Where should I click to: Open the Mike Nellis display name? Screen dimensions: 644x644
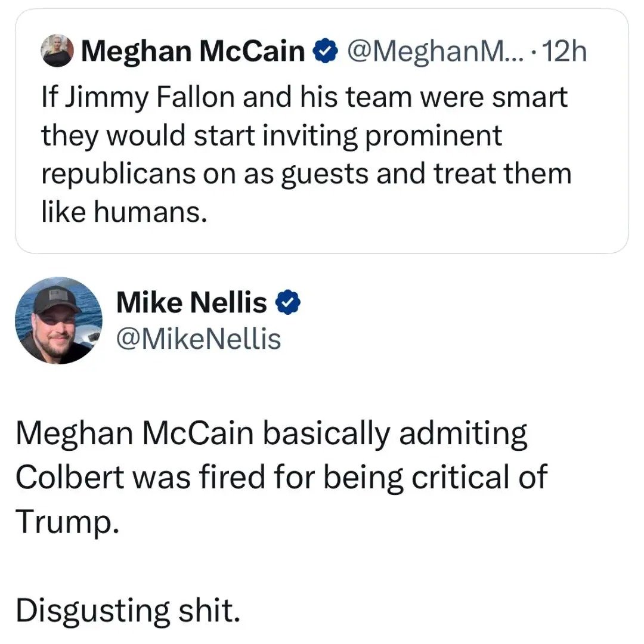pos(192,302)
